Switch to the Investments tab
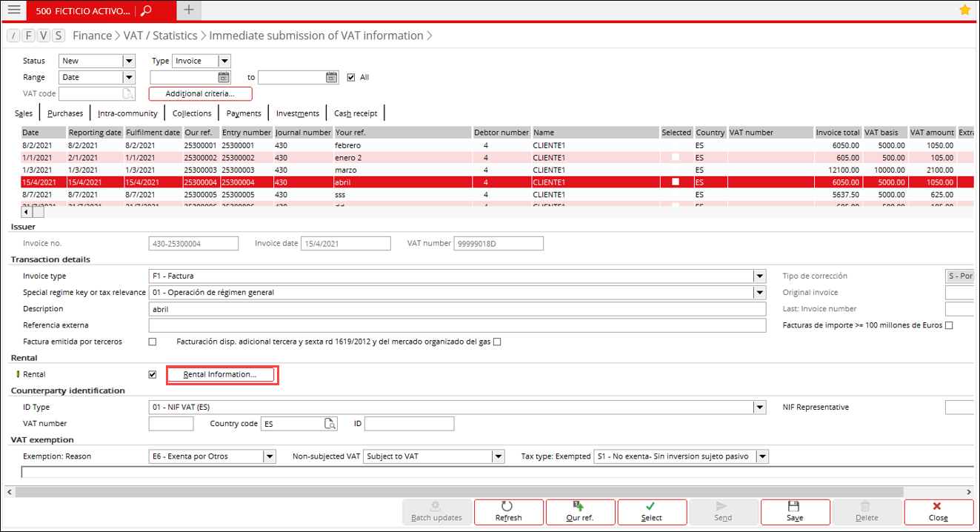This screenshot has width=980, height=532. 298,113
